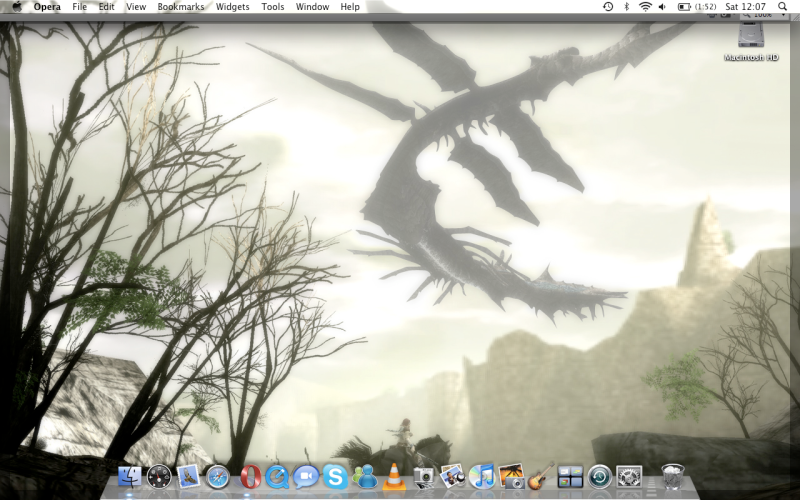Click Time Machine status icon in menu bar

[608, 7]
